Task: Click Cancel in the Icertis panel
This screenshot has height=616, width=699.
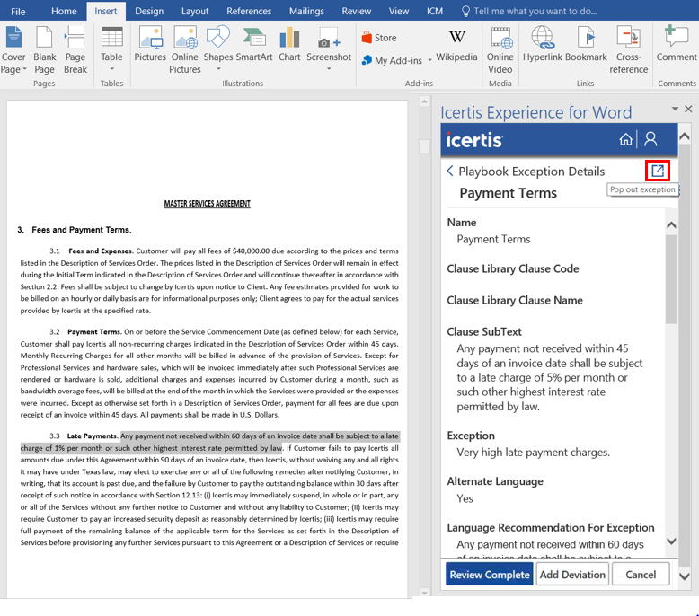Action: click(x=641, y=575)
